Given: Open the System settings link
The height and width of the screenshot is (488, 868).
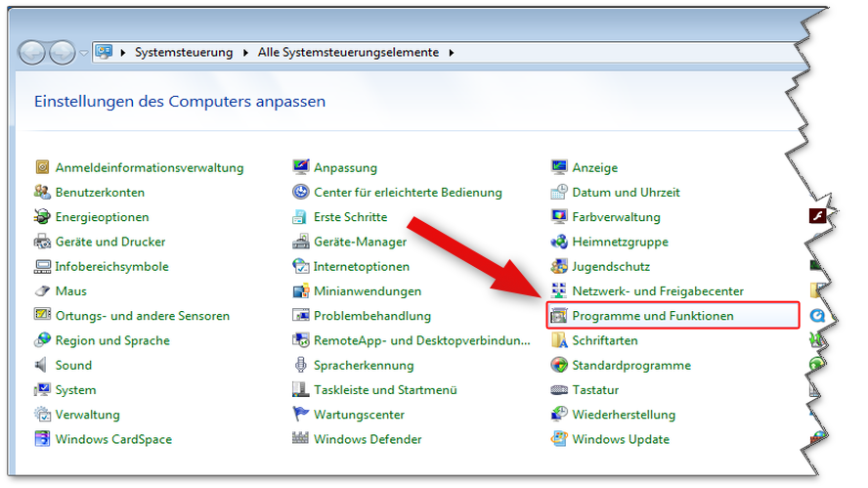Looking at the screenshot, I should click(x=76, y=390).
